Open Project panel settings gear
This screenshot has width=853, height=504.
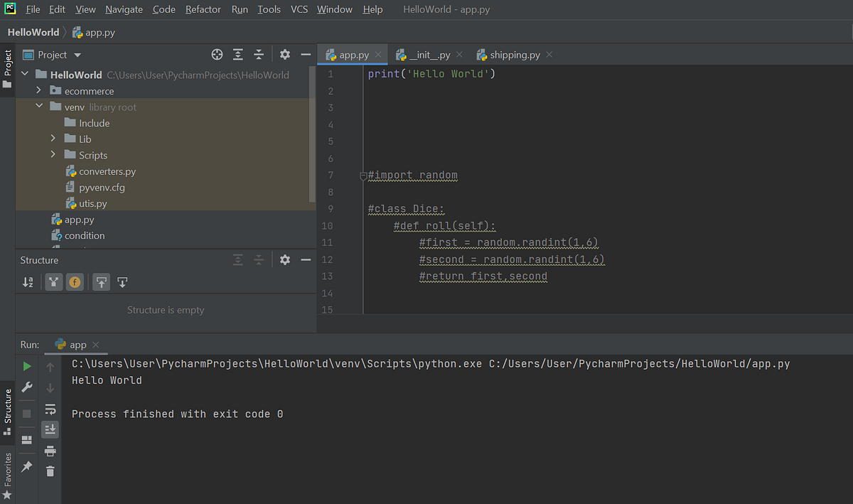point(284,54)
